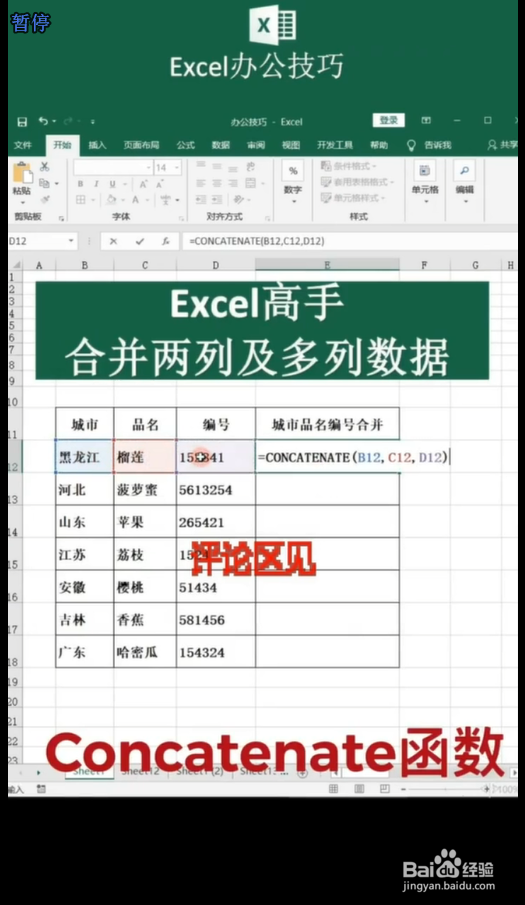Confirm formula entry checkmark button
525x905 pixels.
pyautogui.click(x=140, y=241)
